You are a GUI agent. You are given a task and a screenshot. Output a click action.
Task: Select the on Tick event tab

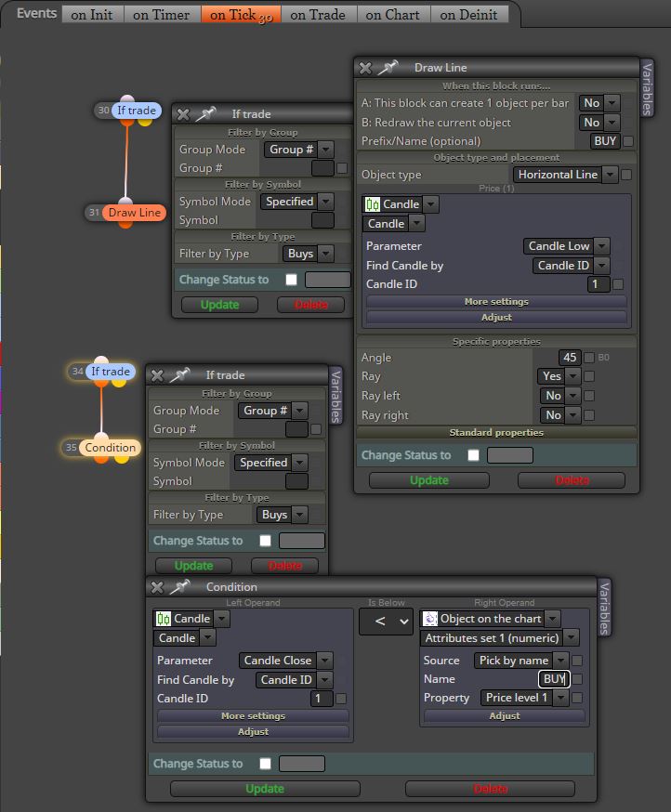point(241,15)
